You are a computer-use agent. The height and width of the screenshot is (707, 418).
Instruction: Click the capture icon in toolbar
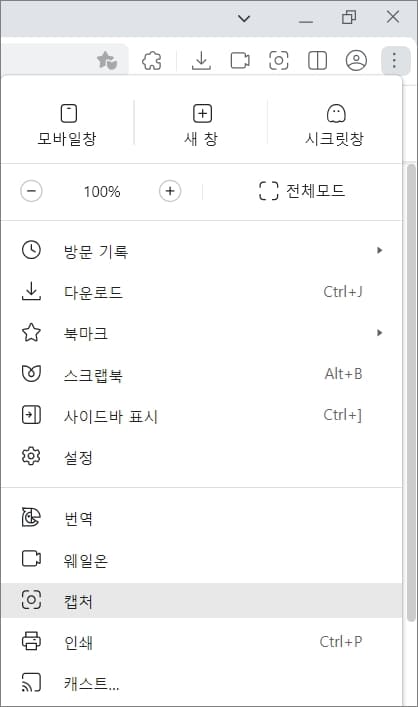click(279, 60)
